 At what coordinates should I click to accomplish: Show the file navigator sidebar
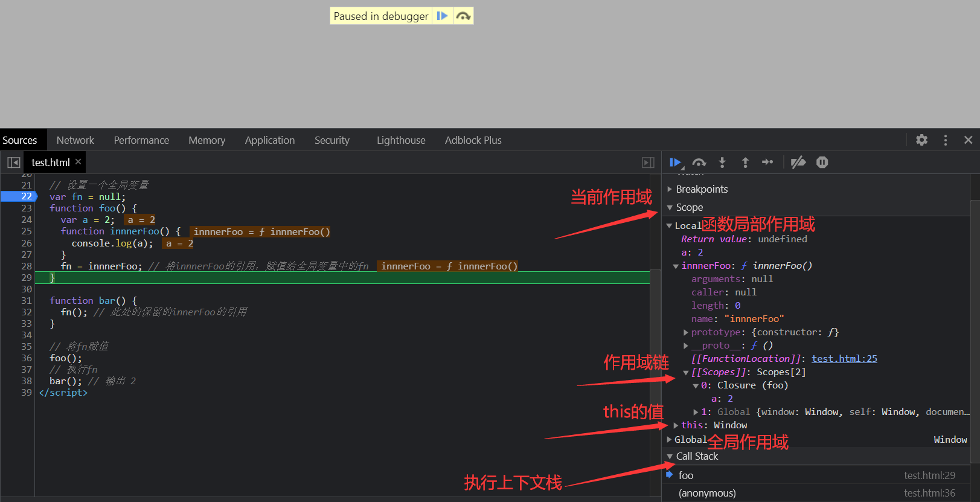point(13,163)
